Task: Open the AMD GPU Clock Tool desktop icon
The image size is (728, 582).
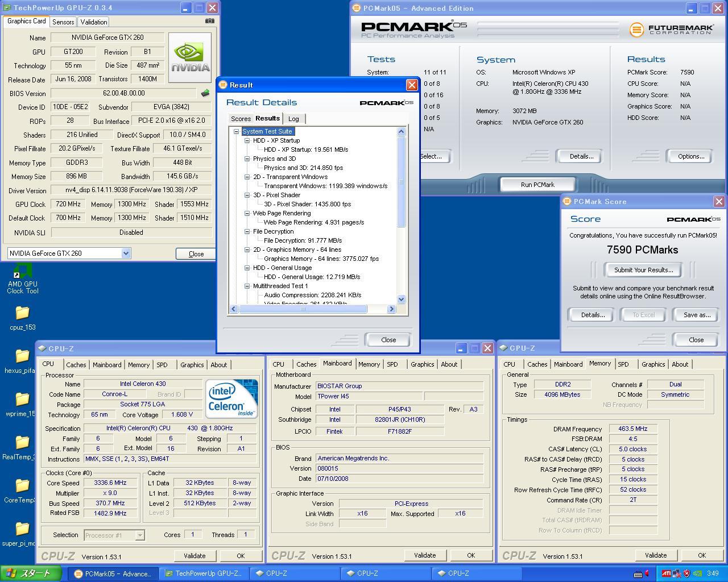Action: coord(22,279)
